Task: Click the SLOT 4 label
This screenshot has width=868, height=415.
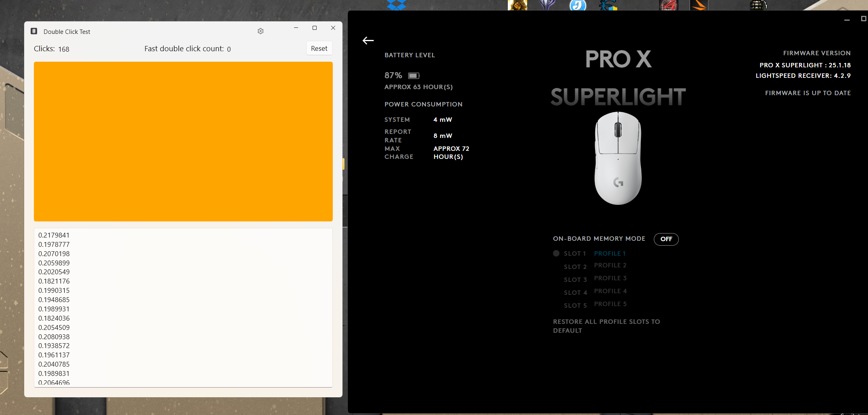Action: (575, 293)
